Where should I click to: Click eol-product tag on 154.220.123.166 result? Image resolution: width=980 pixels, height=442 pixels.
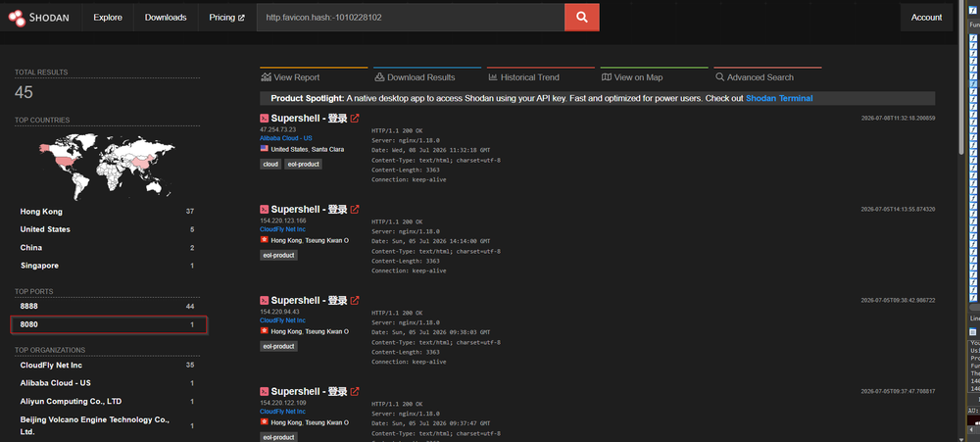[x=278, y=255]
